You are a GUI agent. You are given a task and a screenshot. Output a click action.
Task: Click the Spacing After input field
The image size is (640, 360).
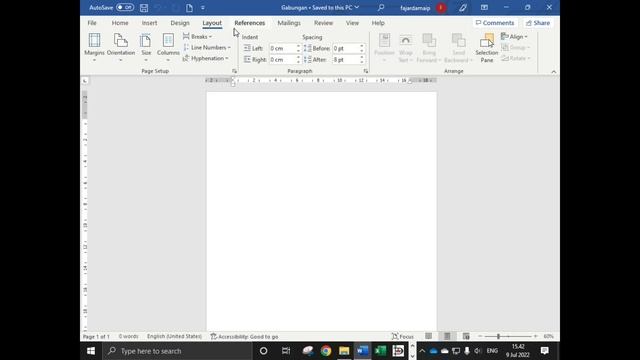[x=346, y=60]
